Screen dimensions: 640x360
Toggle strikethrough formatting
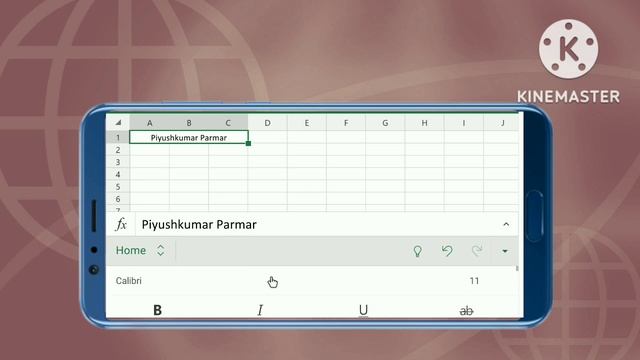pyautogui.click(x=466, y=311)
